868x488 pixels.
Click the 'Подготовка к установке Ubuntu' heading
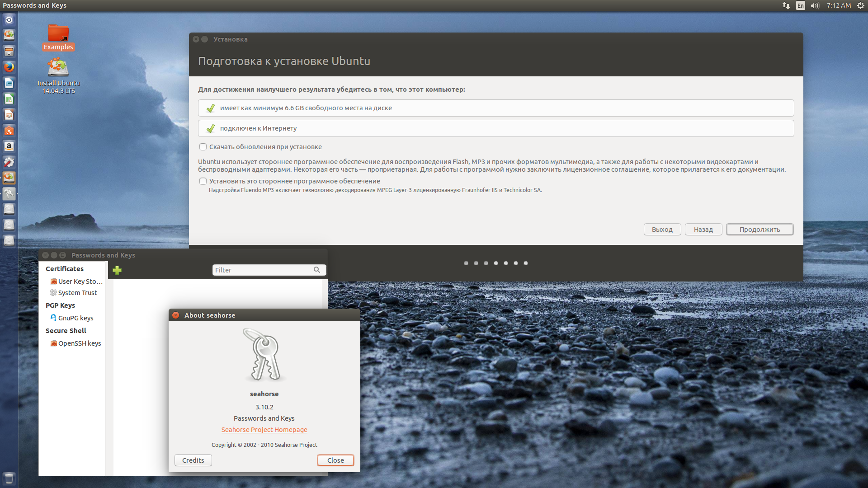(x=284, y=61)
